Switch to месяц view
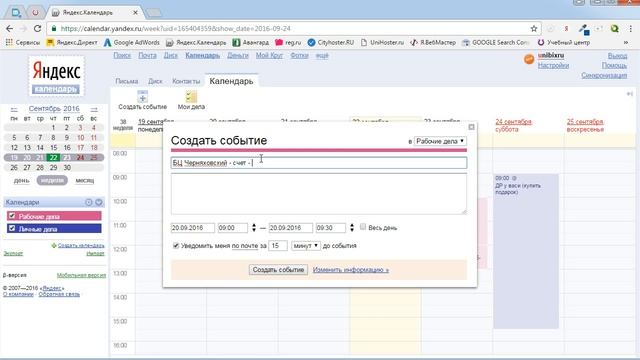The image size is (640, 360). pyautogui.click(x=84, y=180)
